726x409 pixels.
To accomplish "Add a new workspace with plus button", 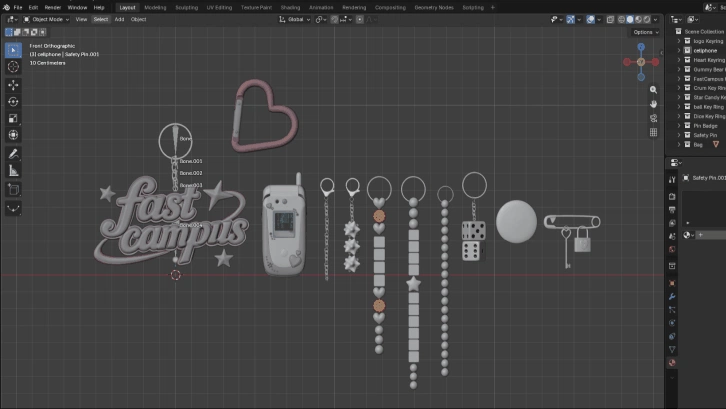I will (x=493, y=7).
